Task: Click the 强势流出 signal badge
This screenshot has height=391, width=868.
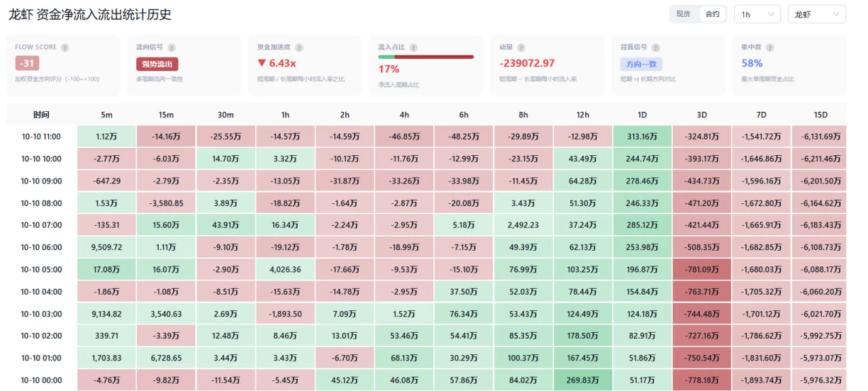Action: pyautogui.click(x=157, y=64)
